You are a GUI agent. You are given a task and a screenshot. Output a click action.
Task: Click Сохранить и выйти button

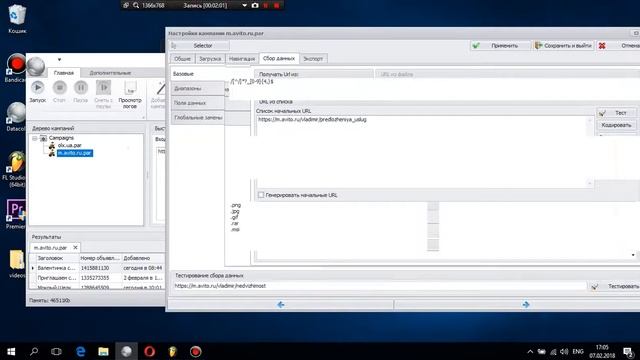563,46
